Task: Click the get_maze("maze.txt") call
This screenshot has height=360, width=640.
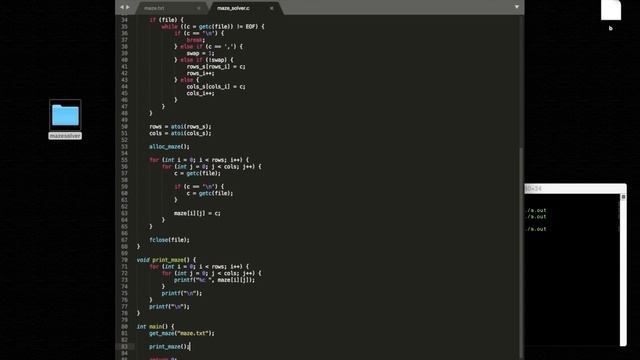Action: 182,333
